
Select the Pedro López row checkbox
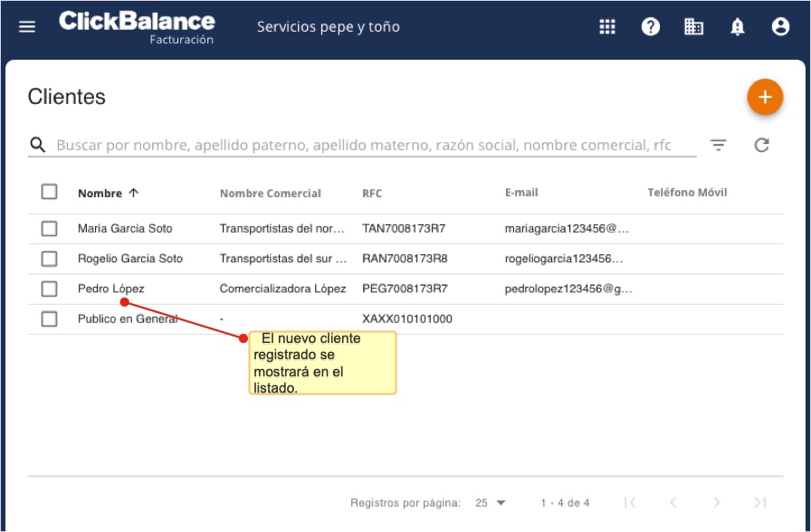tap(49, 289)
